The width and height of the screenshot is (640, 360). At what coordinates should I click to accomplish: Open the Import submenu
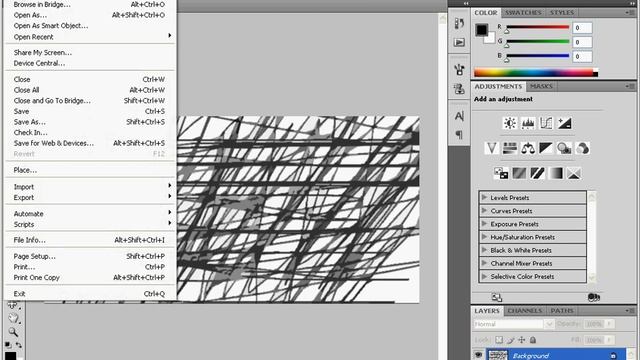click(x=90, y=187)
